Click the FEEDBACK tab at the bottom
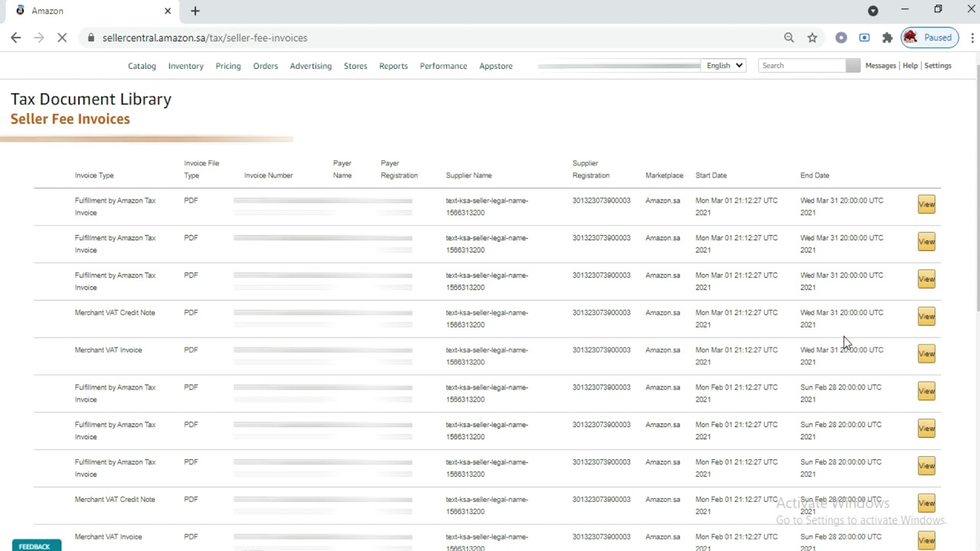980x551 pixels. [x=35, y=546]
